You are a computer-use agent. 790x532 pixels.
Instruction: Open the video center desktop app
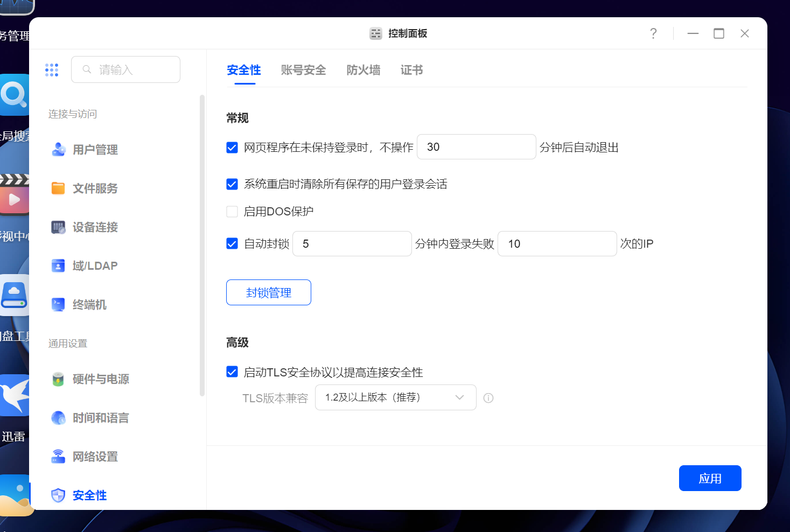coord(14,195)
